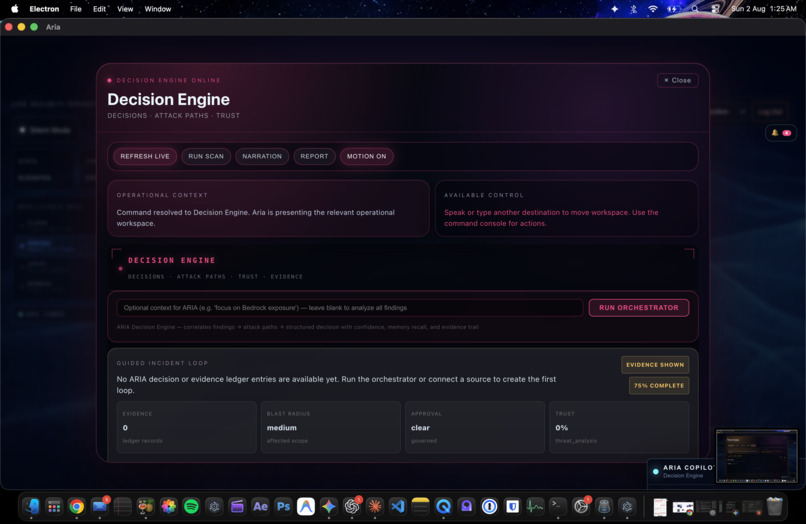This screenshot has height=524, width=806.
Task: Launch Photoshop from the dock
Action: click(283, 507)
